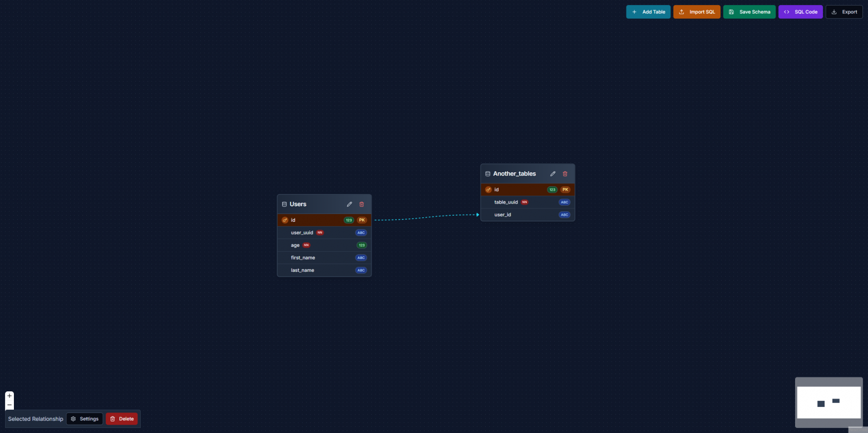Viewport: 868px width, 433px height.
Task: Select the dashed relationship line between tables
Action: click(x=426, y=217)
